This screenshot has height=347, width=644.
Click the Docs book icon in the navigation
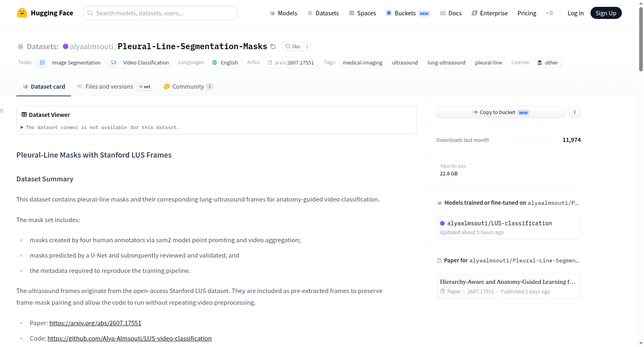[443, 13]
